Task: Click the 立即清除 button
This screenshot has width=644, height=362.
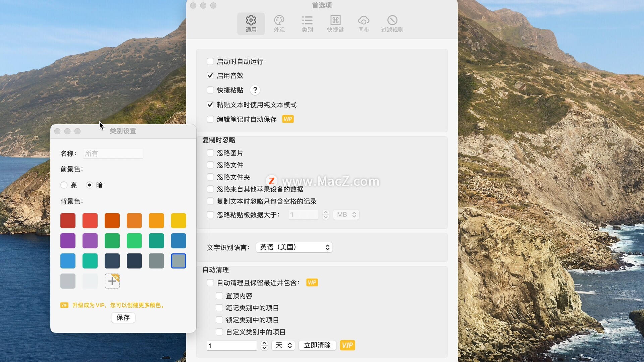Action: click(317, 345)
